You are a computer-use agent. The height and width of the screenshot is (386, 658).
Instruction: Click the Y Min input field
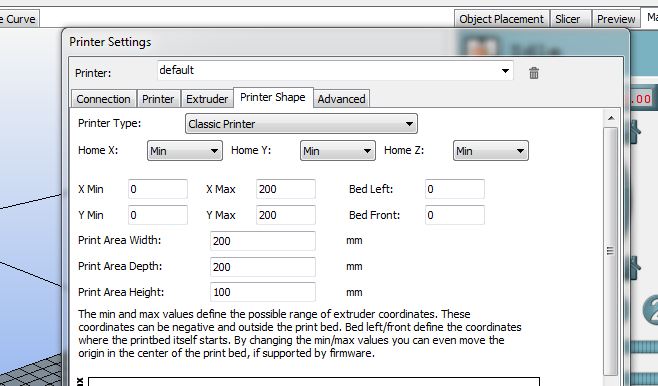(158, 215)
